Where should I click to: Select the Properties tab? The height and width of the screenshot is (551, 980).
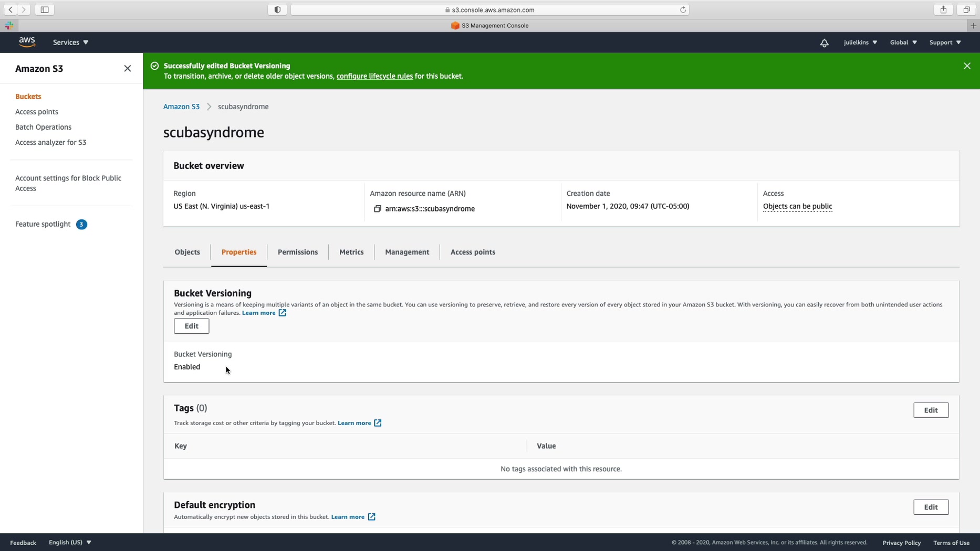pos(239,252)
